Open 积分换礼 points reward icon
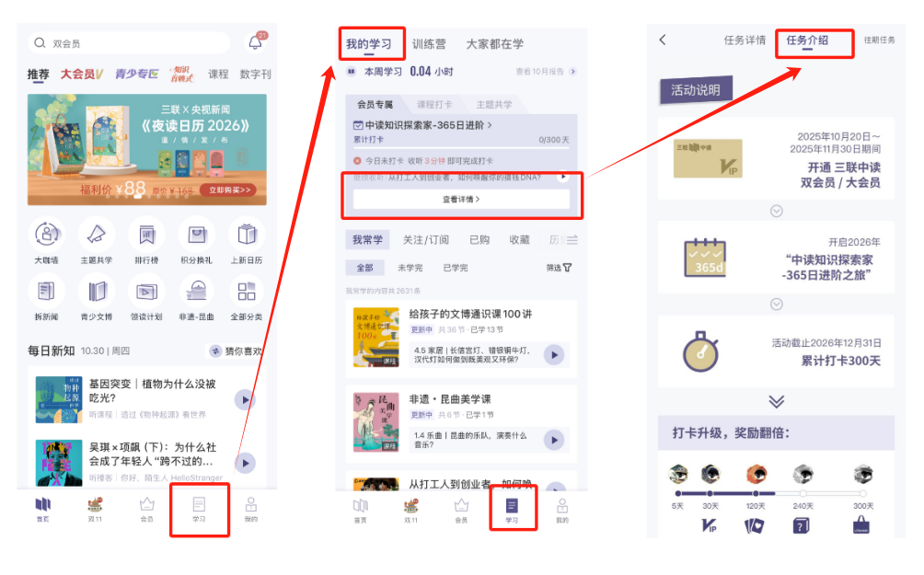Screen dimensions: 924x575 pos(197,235)
